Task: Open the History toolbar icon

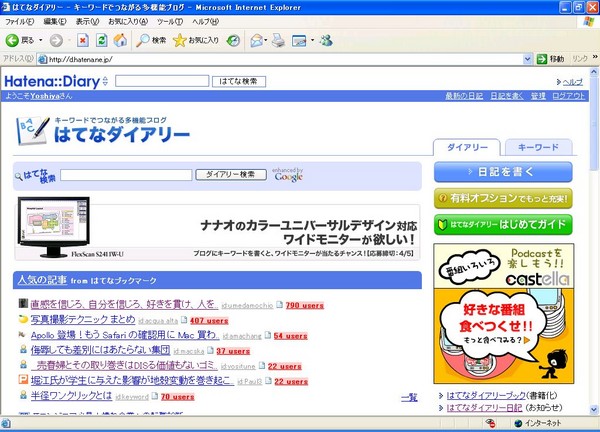Action: [233, 40]
